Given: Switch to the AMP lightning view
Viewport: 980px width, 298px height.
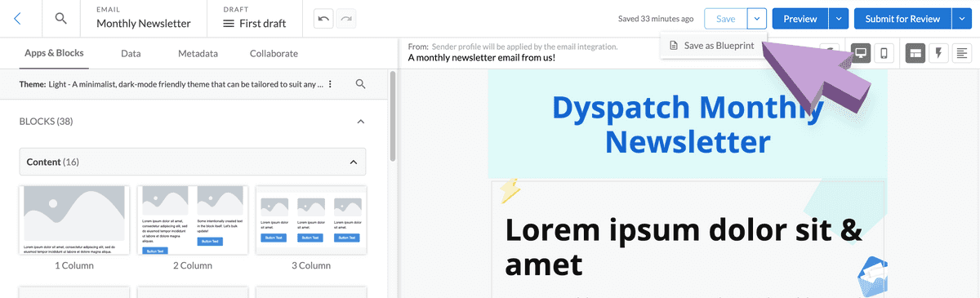Looking at the screenshot, I should 939,53.
